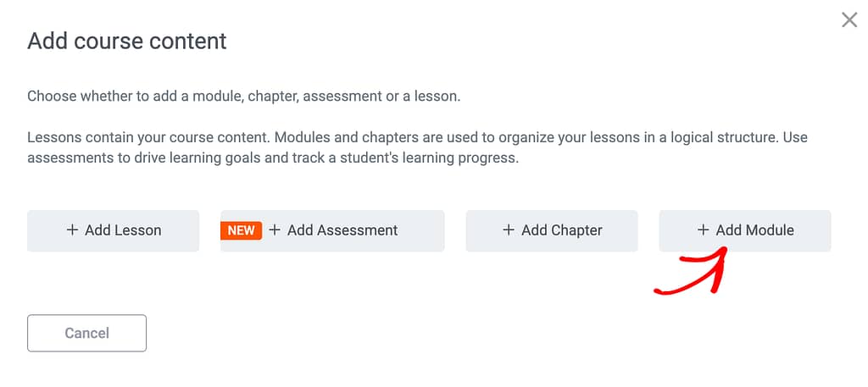868x387 pixels.
Task: Create a module via Add Module button
Action: pyautogui.click(x=745, y=231)
